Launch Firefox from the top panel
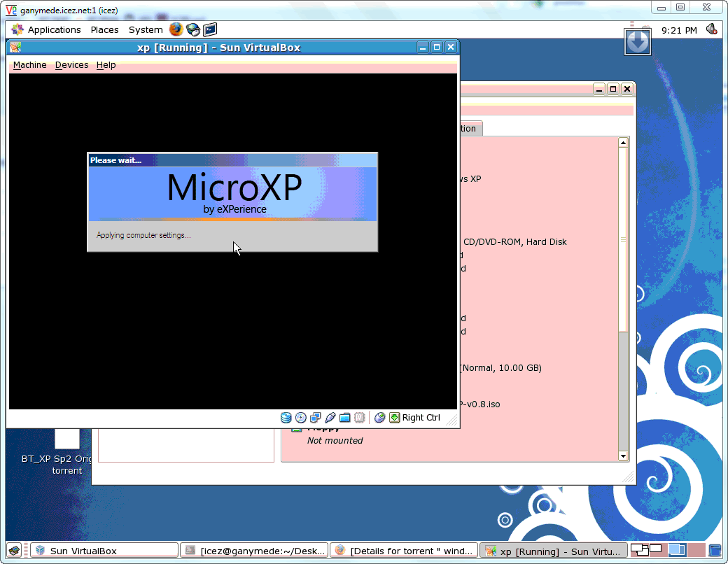 click(x=176, y=29)
